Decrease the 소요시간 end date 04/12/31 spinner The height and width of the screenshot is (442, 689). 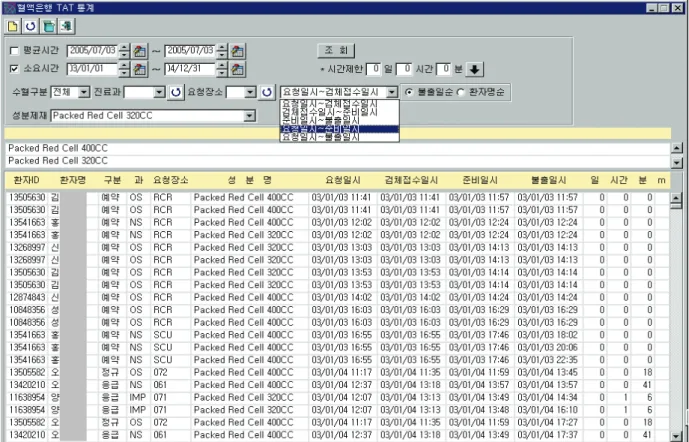coord(222,73)
